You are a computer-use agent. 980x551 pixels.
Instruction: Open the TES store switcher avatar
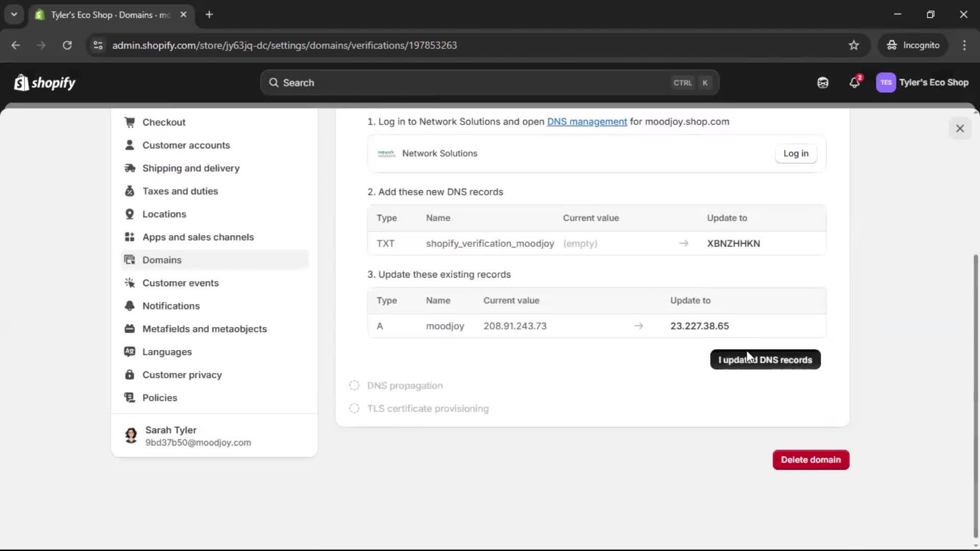point(887,82)
